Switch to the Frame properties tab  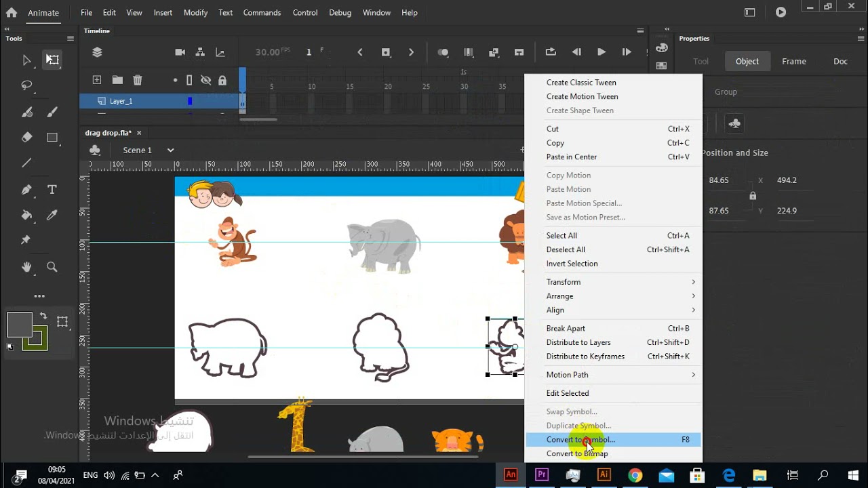tap(794, 61)
